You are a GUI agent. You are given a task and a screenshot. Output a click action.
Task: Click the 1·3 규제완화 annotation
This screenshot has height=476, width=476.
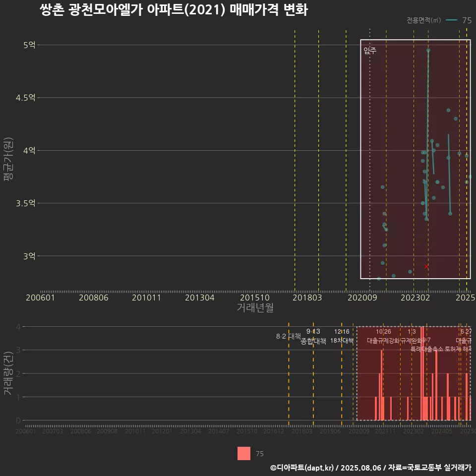tap(412, 336)
